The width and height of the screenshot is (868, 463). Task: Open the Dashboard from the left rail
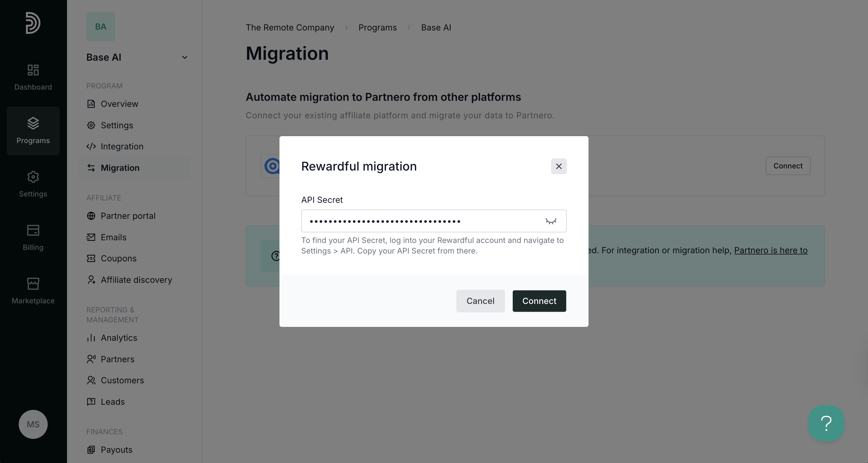(x=33, y=78)
